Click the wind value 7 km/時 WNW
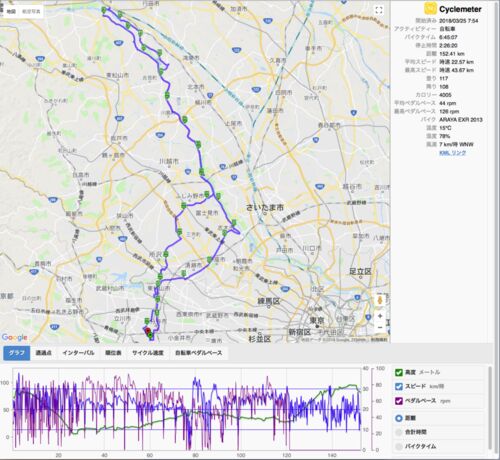 [456, 144]
